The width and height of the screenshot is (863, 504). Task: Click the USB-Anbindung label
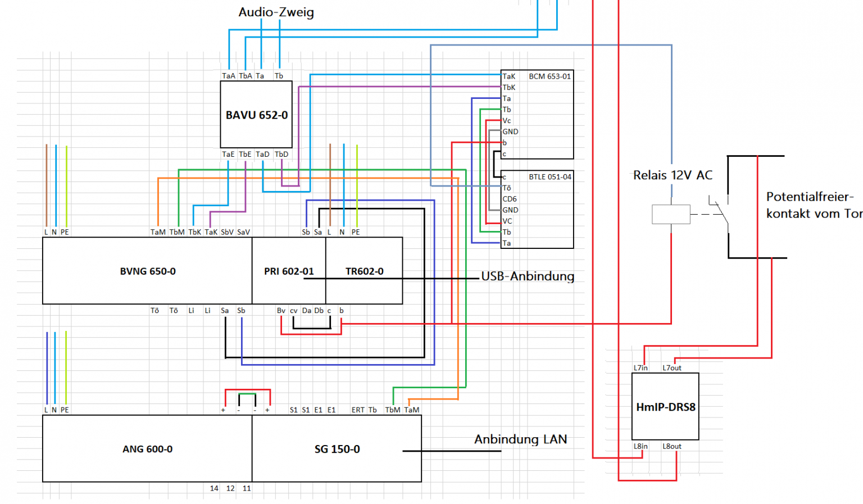528,276
